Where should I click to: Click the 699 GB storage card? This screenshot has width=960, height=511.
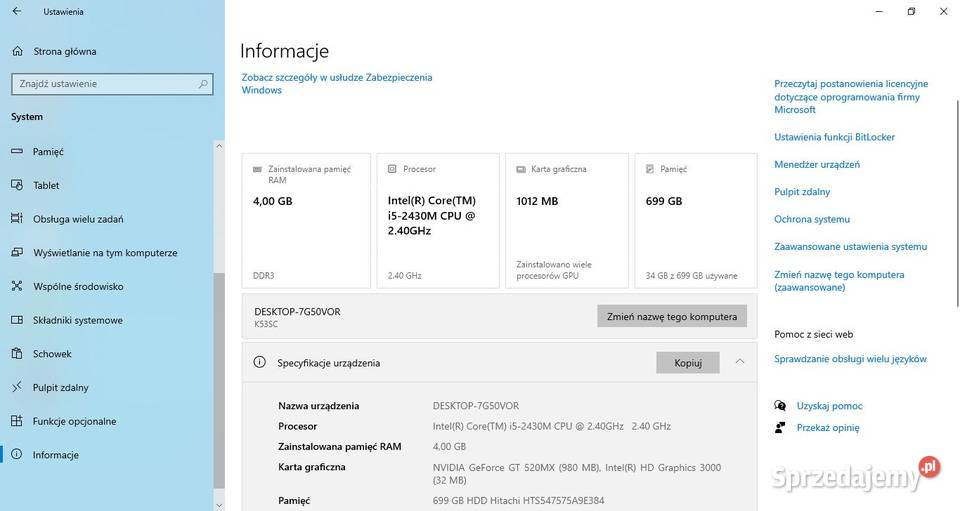tap(696, 220)
